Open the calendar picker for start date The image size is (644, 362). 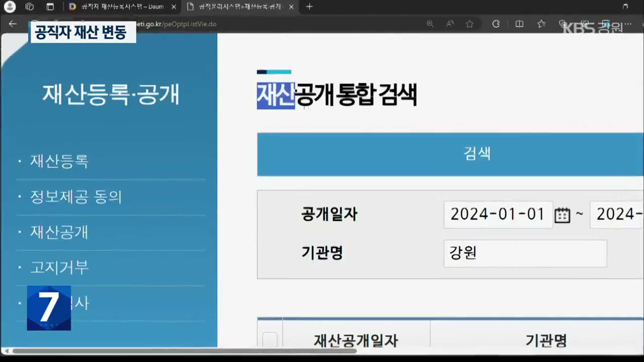[x=562, y=215]
